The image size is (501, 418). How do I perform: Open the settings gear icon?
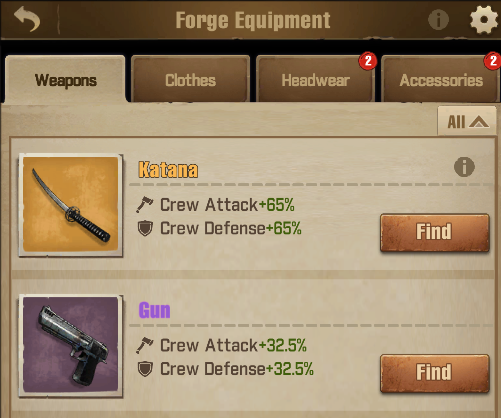pos(484,19)
